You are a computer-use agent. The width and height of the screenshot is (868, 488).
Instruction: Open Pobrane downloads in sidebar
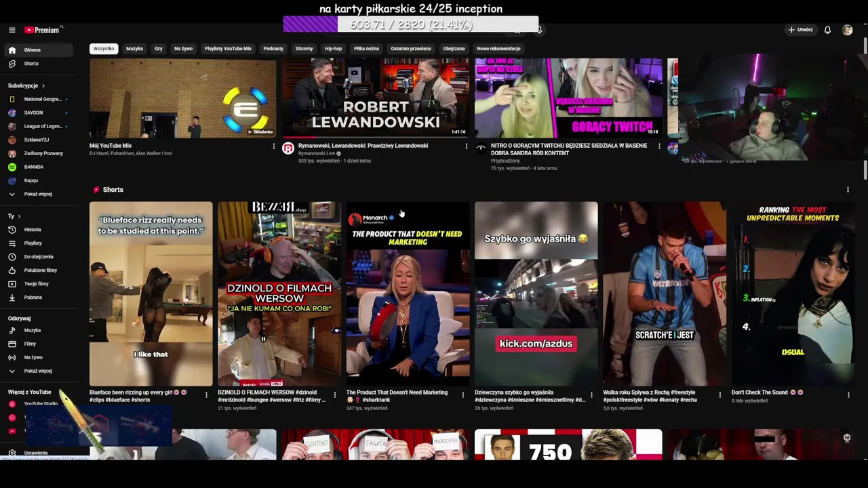pyautogui.click(x=40, y=298)
